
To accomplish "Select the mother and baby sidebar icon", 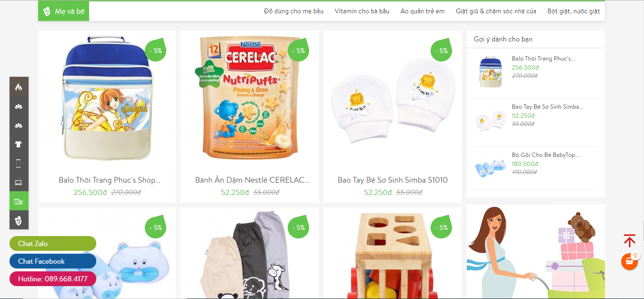I will pyautogui.click(x=19, y=220).
